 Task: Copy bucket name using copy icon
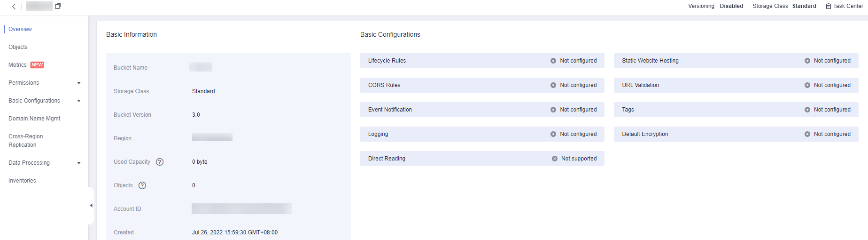[x=58, y=6]
